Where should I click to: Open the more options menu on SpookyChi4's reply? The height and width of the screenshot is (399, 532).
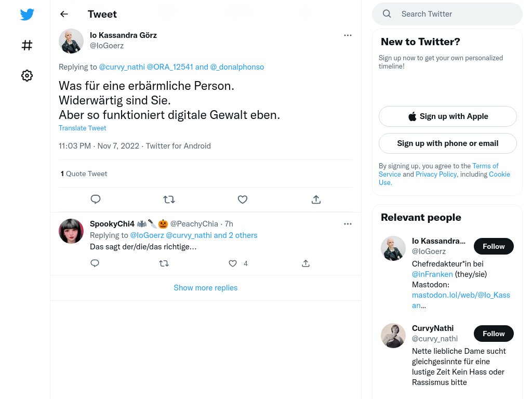click(x=348, y=224)
